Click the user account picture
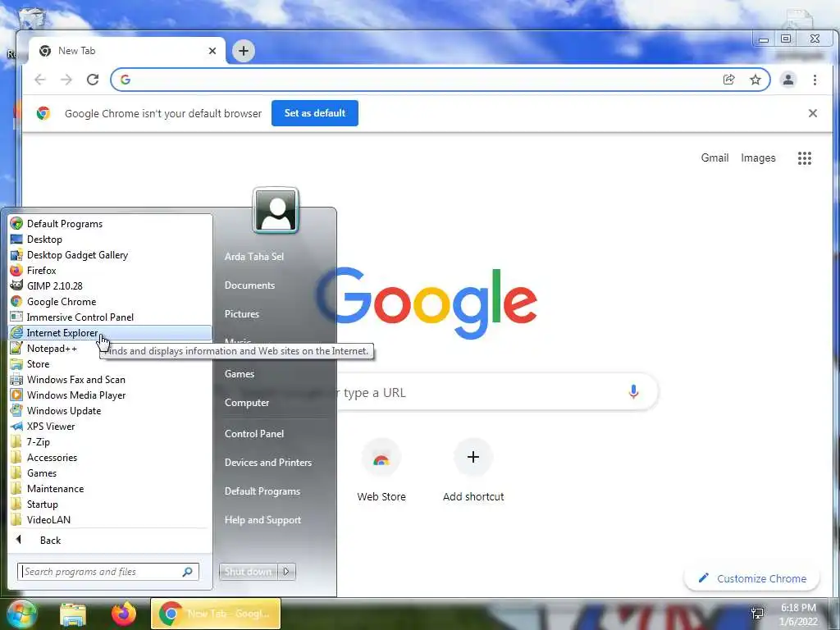This screenshot has height=630, width=840. (276, 211)
